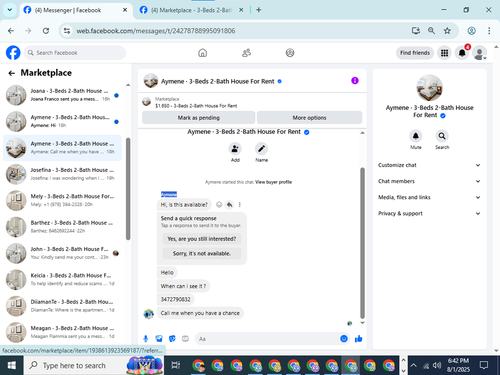The width and height of the screenshot is (500, 375).
Task: Open the account profile menu
Action: (x=480, y=53)
